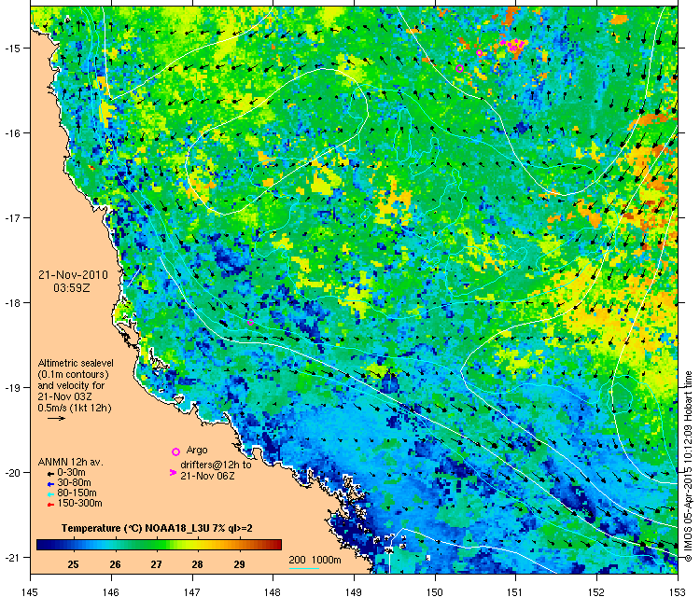Click the 'Argo' legend label

pyautogui.click(x=197, y=451)
